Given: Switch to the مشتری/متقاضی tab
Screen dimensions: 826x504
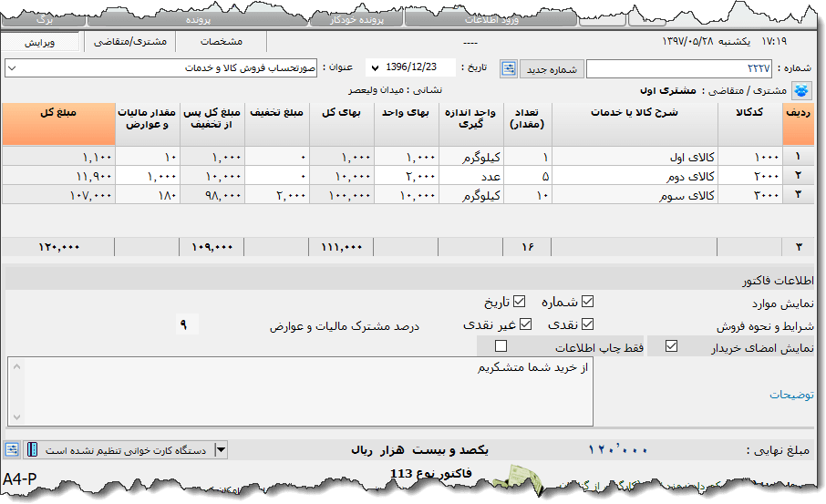Looking at the screenshot, I should coord(130,42).
